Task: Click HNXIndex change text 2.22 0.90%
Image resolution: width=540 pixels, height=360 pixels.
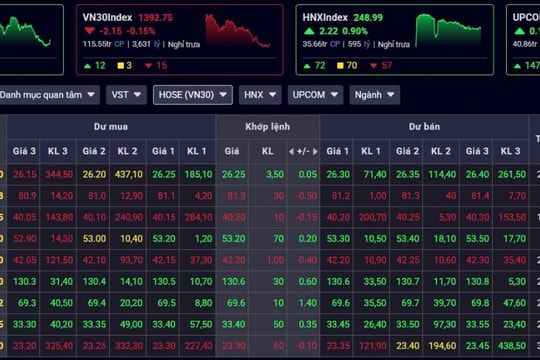Action: click(x=343, y=31)
